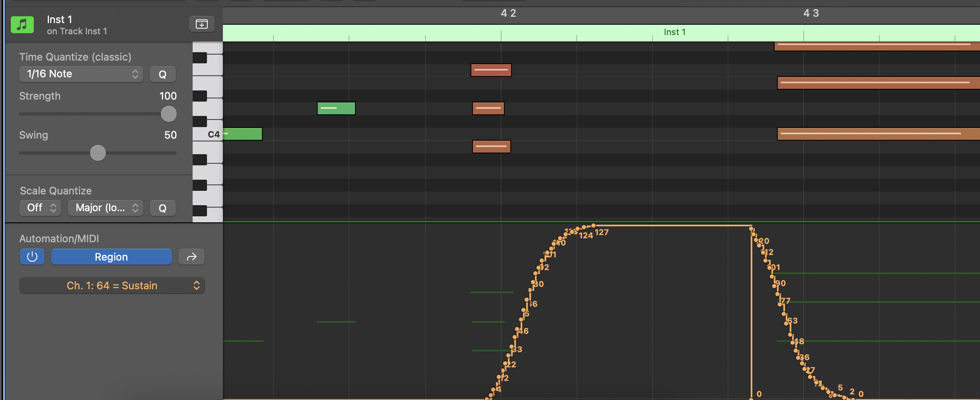
Task: Click the Time Quantize Q button
Action: 163,74
